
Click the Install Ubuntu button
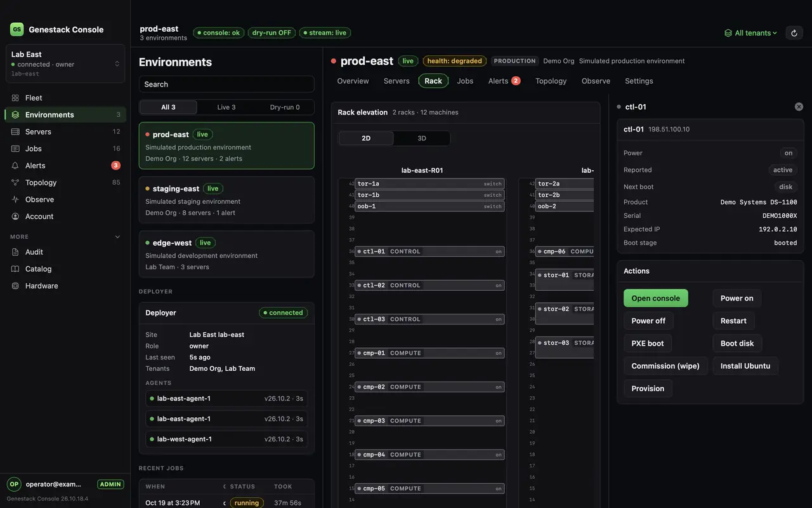[x=745, y=366]
